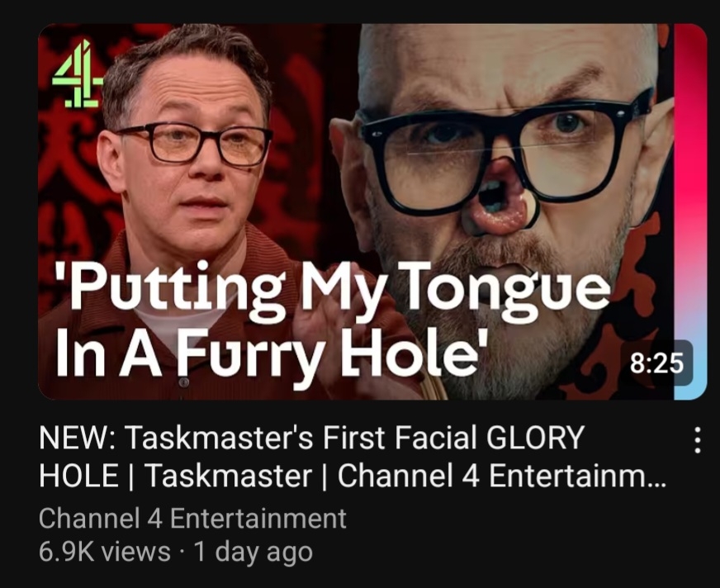Expand the truncated "Entertainm…" title ending
Viewport: 720px width, 588px height.
[578, 476]
